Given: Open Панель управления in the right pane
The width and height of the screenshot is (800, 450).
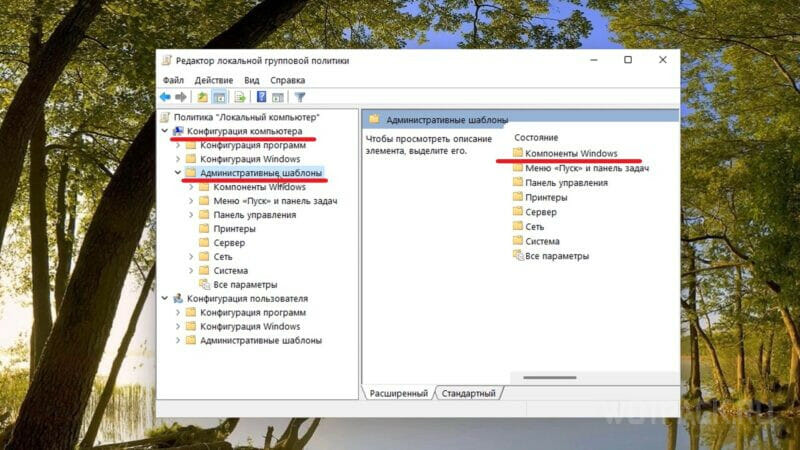Looking at the screenshot, I should tap(566, 183).
